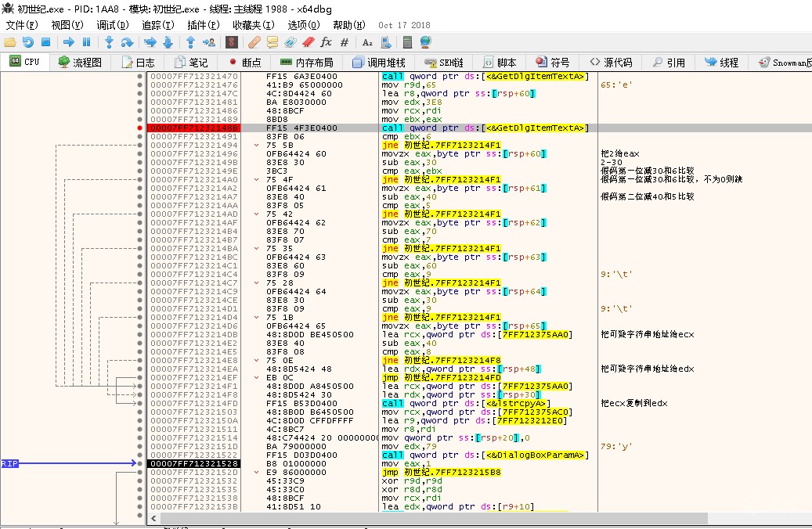Click the Restart debugging icon
Viewport: 812px width, 529px height.
[x=28, y=42]
